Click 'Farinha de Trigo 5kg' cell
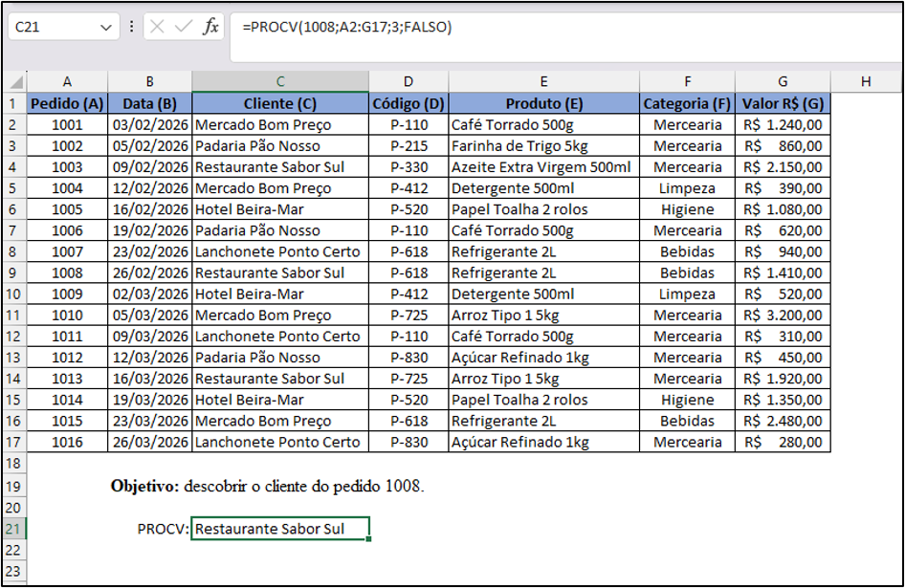Image resolution: width=905 pixels, height=588 pixels. [543, 146]
